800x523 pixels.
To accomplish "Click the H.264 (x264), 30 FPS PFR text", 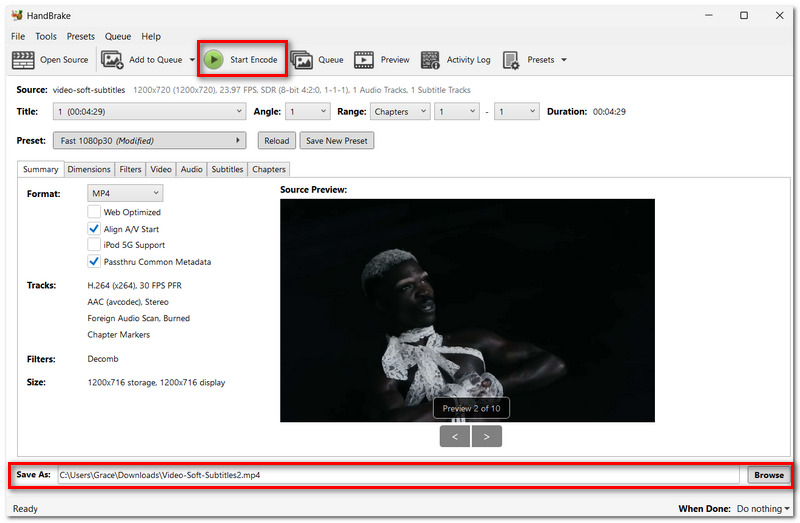I will (135, 285).
